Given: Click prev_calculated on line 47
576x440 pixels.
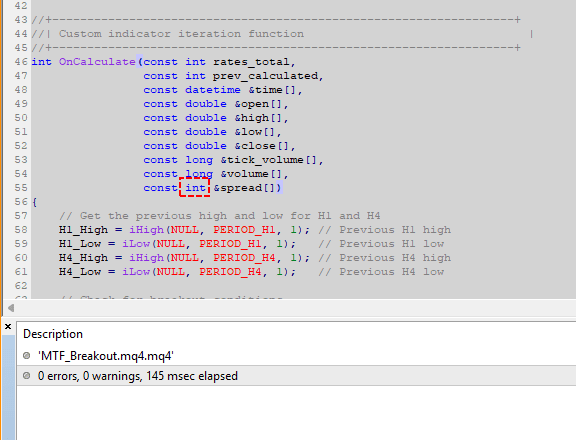Looking at the screenshot, I should pyautogui.click(x=266, y=76).
